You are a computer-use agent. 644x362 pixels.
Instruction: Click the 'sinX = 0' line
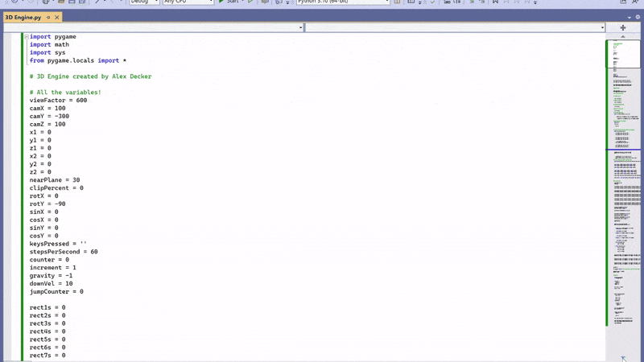tap(44, 212)
